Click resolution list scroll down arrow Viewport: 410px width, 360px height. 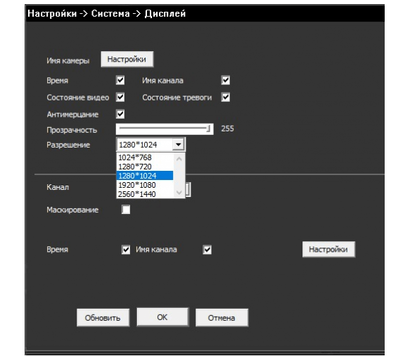coord(179,192)
